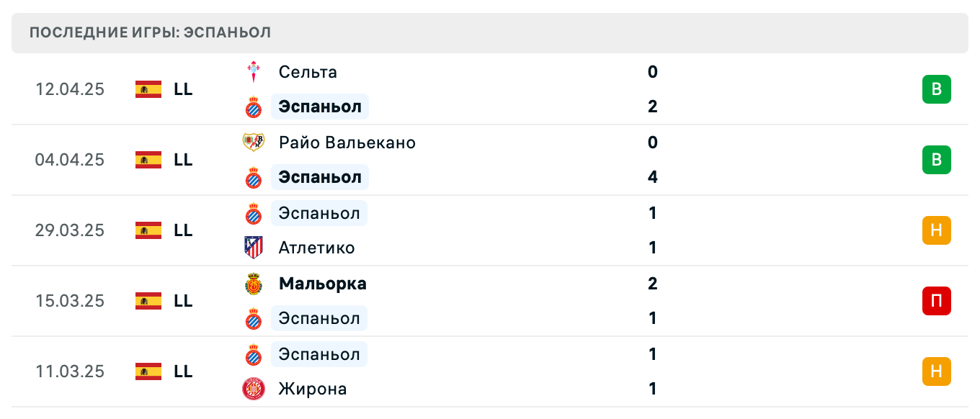Open the Сельта team link

308,72
